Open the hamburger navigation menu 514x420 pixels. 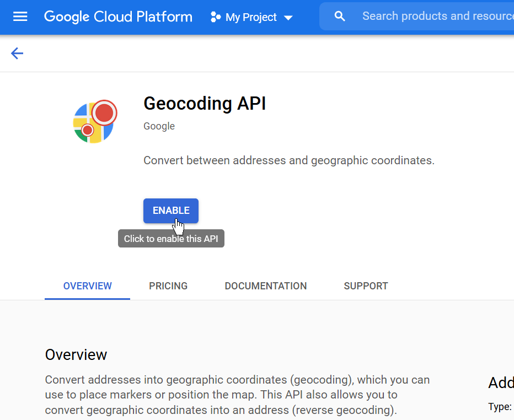[20, 17]
